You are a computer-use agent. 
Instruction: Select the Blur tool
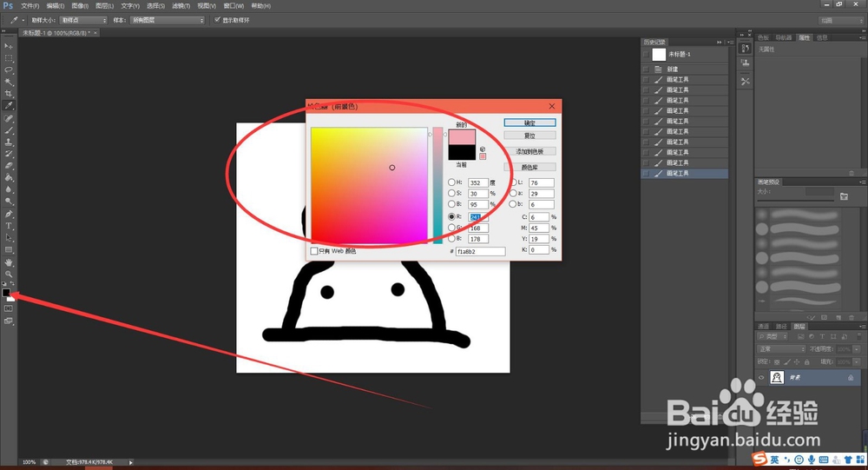[x=9, y=189]
